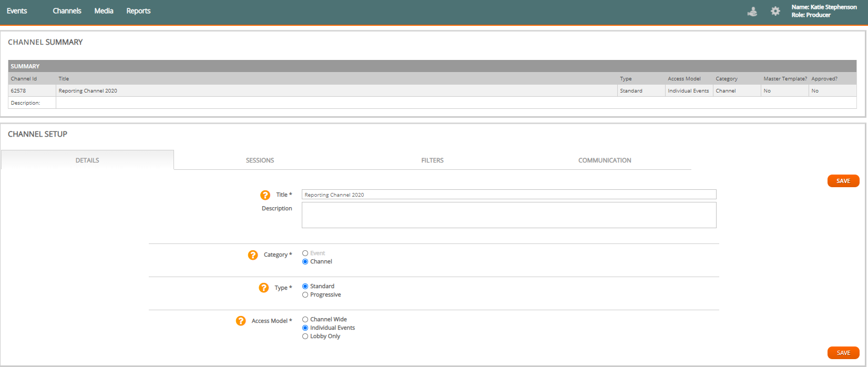The width and height of the screenshot is (868, 367).
Task: Click the SUMMARY table heading bar
Action: pos(432,66)
